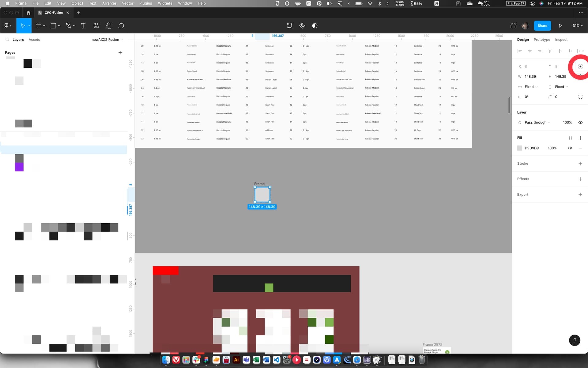Add an export setting with plus
The image size is (588, 368).
click(x=580, y=195)
